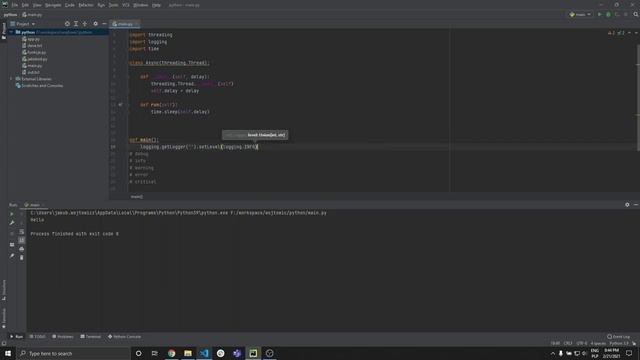Image resolution: width=640 pixels, height=360 pixels.
Task: Go to next highlighted error arrow
Action: (636, 33)
